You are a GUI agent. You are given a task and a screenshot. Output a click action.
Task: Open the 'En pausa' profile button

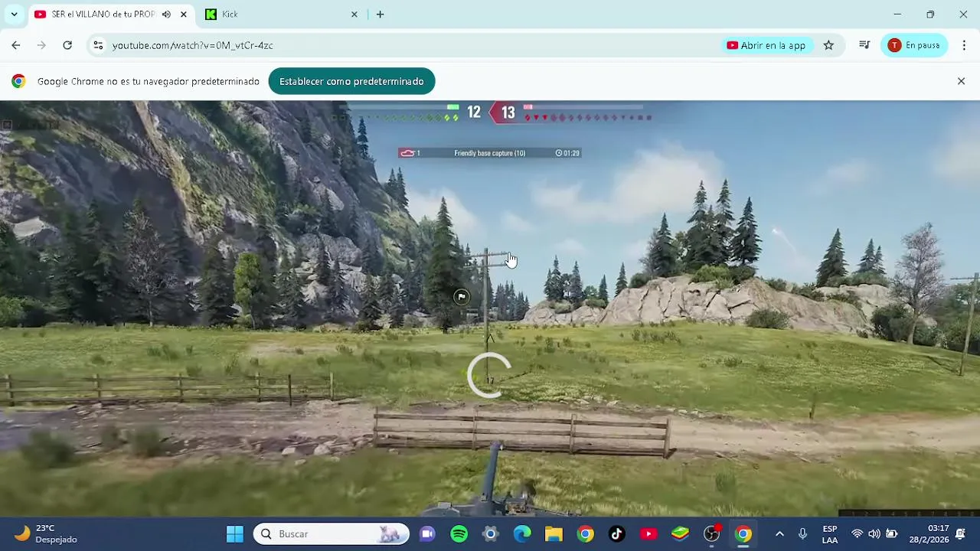click(x=914, y=45)
